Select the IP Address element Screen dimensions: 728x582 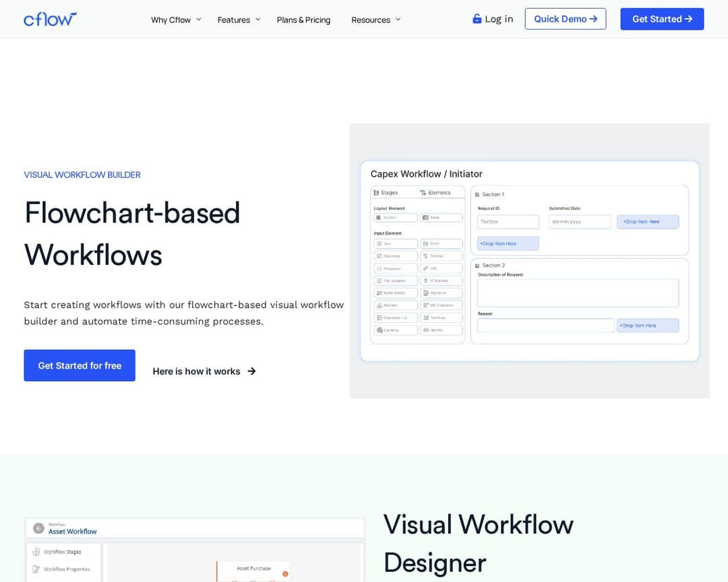tap(441, 281)
